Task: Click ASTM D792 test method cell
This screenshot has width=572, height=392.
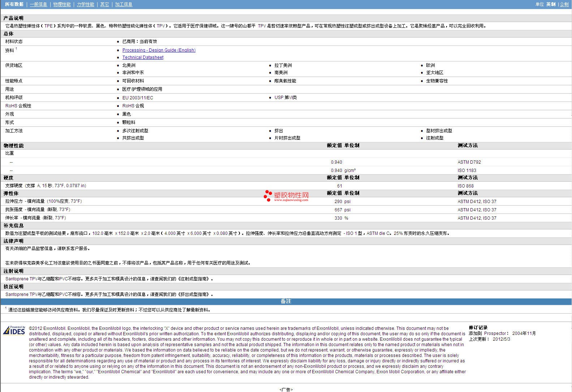Action: 469,162
